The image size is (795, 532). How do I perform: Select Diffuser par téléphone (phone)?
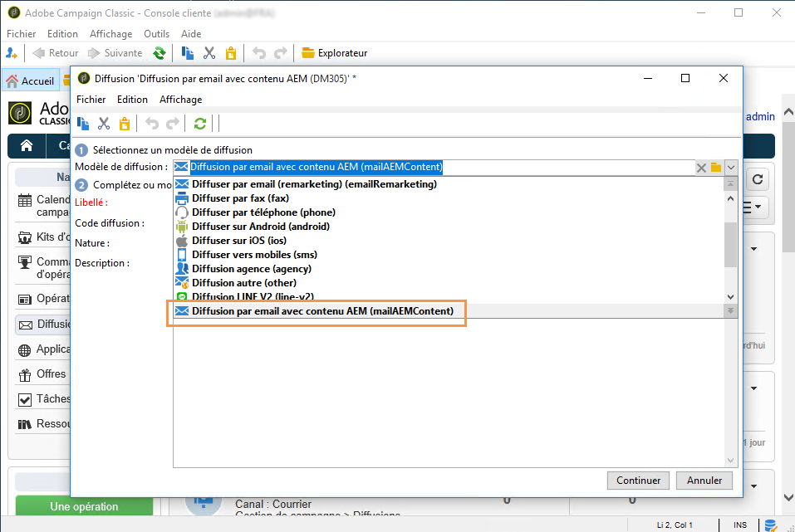pyautogui.click(x=263, y=212)
